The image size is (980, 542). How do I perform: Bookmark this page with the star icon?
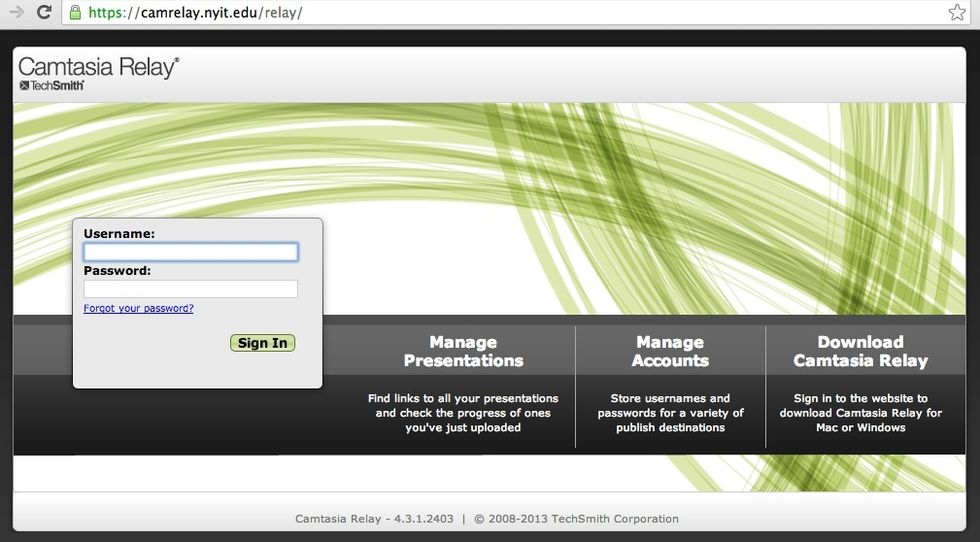point(956,13)
